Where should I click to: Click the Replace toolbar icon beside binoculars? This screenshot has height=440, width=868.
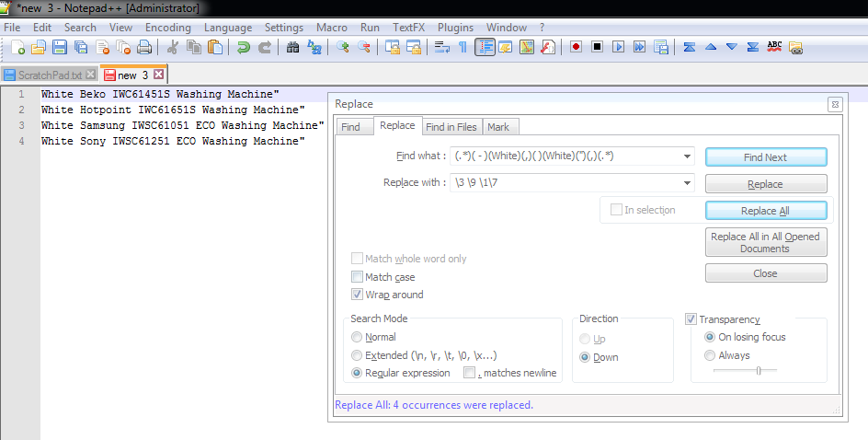314,48
